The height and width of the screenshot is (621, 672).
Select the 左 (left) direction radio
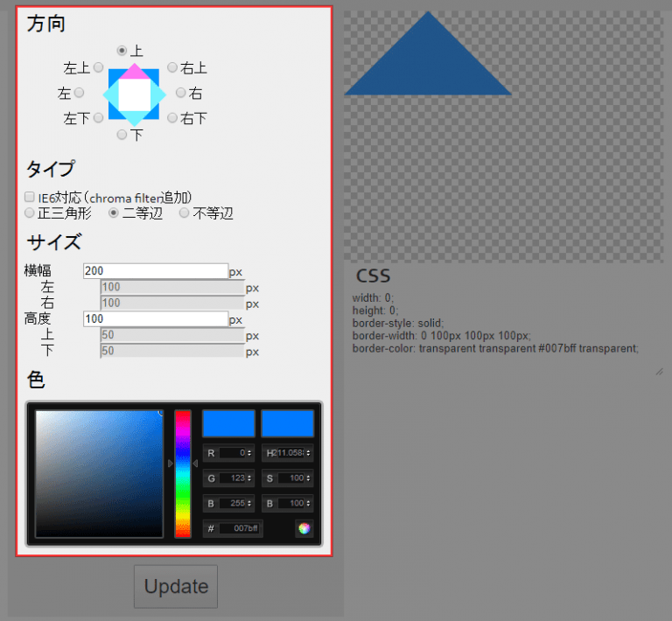80,93
